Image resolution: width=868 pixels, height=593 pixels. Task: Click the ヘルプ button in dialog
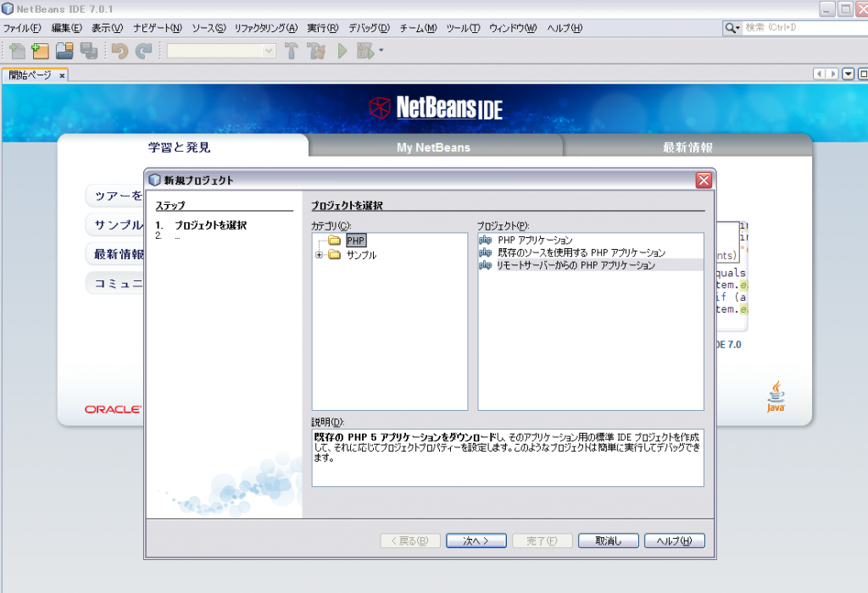pos(674,540)
